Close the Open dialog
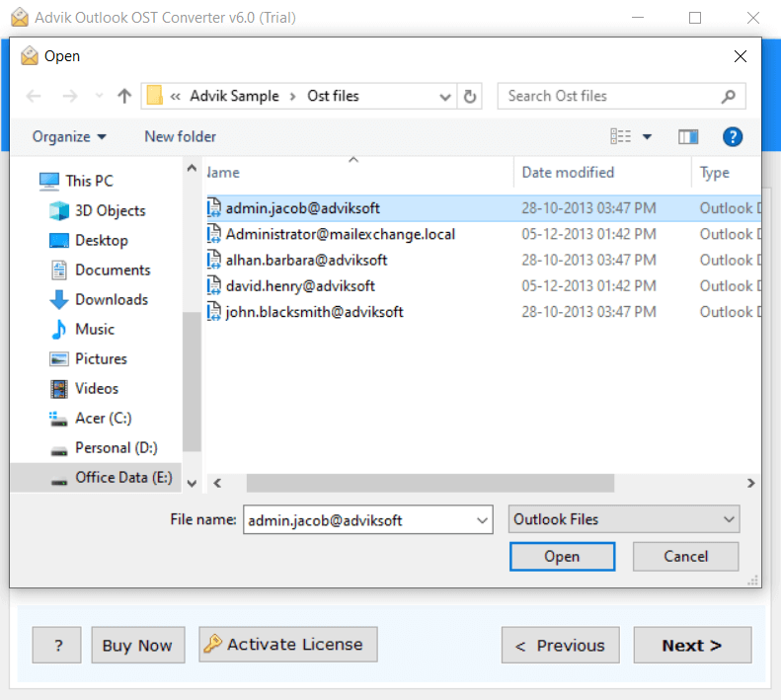Image resolution: width=781 pixels, height=700 pixels. pyautogui.click(x=741, y=56)
